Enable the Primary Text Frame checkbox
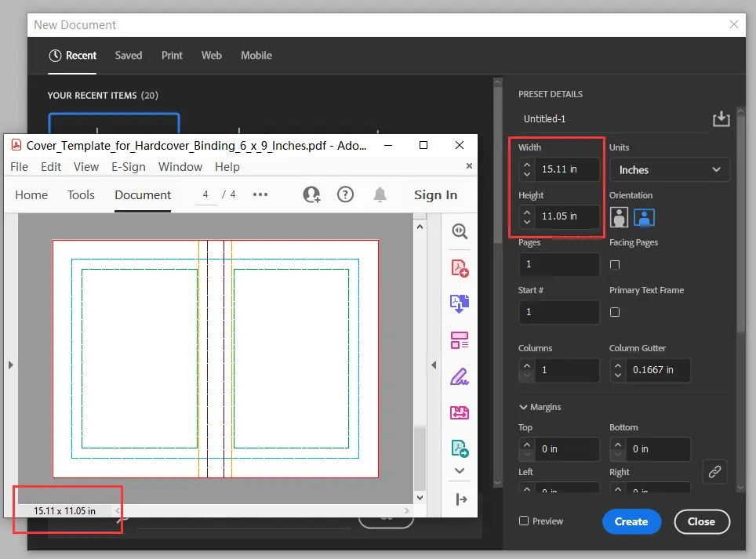 [615, 312]
